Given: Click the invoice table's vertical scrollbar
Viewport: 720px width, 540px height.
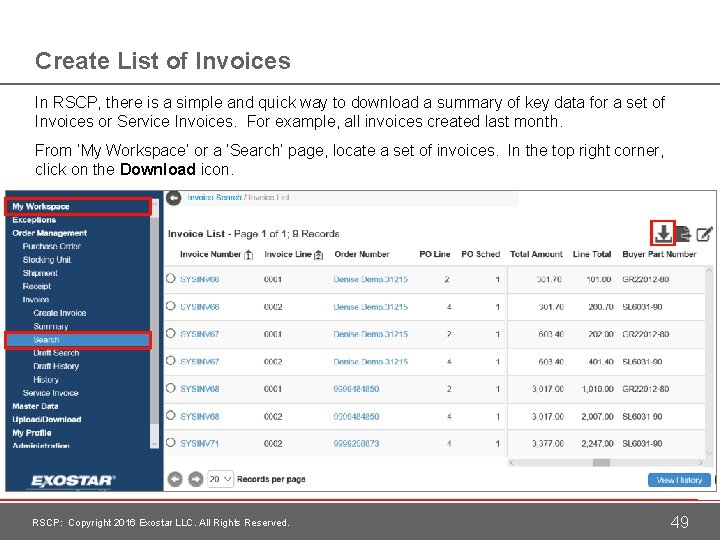Looking at the screenshot, I should click(x=710, y=360).
